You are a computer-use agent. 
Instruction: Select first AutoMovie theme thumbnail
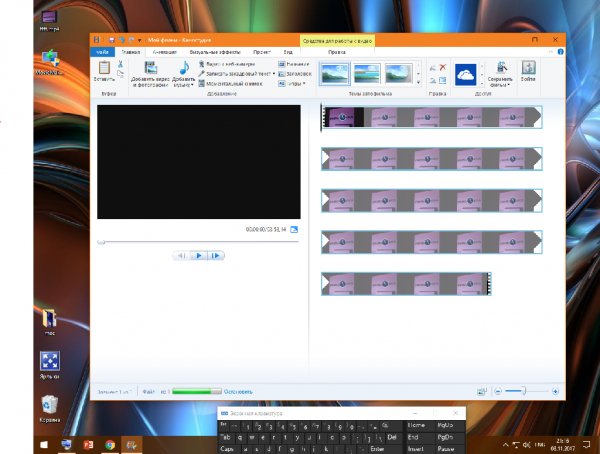pyautogui.click(x=334, y=74)
